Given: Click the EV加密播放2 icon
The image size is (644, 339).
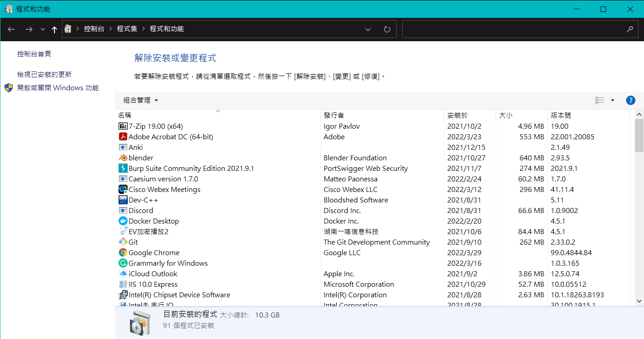Looking at the screenshot, I should [123, 231].
